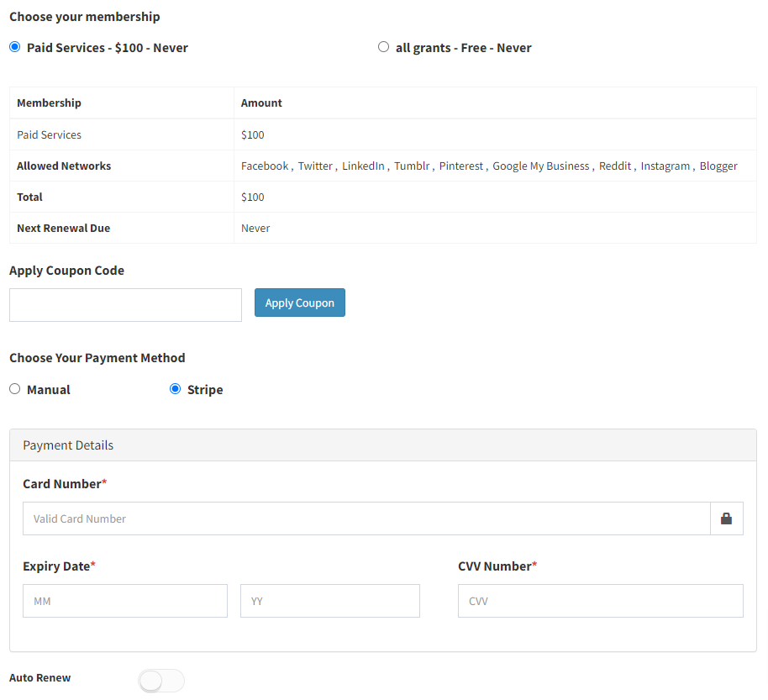
Task: Choose the all grants Free membership radio
Action: pyautogui.click(x=383, y=47)
